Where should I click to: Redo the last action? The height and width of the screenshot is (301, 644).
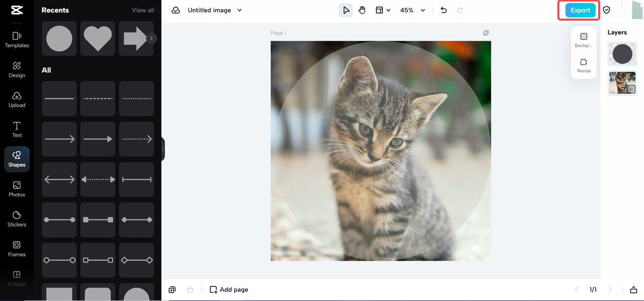(x=459, y=10)
